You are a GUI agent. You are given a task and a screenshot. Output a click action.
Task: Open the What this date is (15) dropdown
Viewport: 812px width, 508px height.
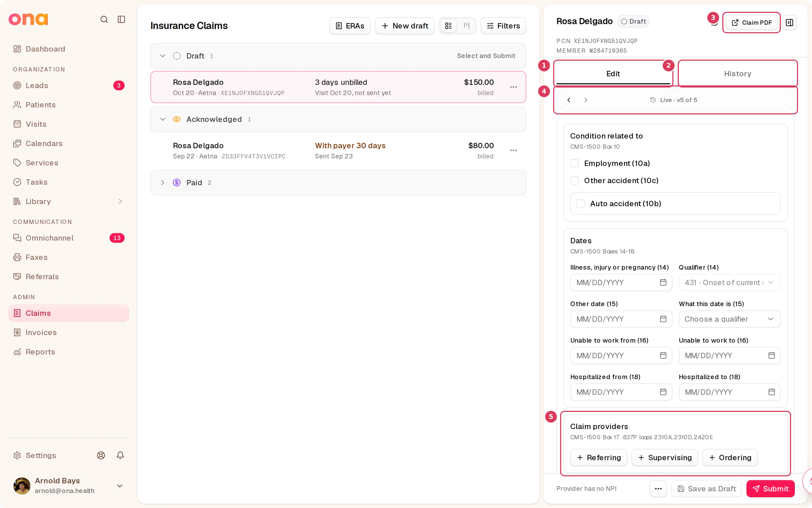[729, 319]
